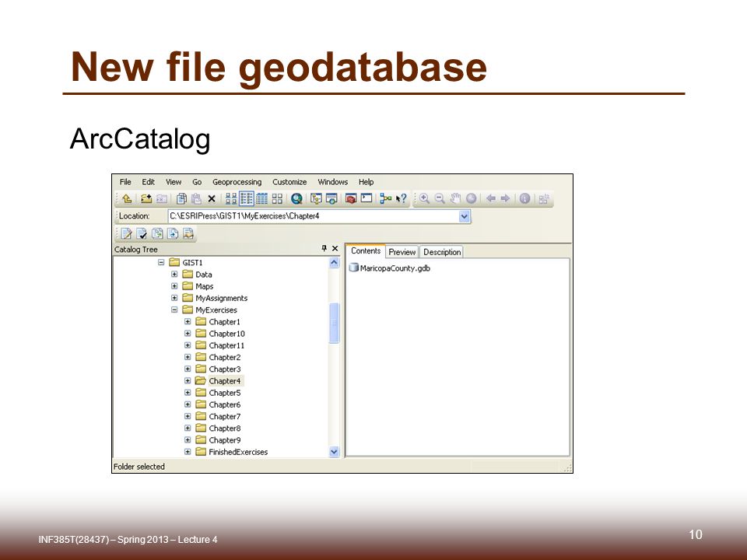Open the ArcToolbox red toolbox icon

(351, 198)
